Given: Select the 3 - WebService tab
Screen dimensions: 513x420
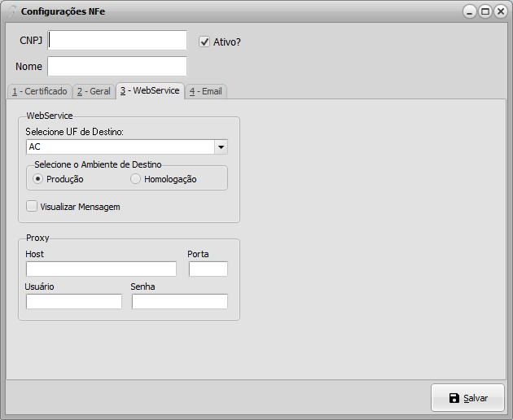Looking at the screenshot, I should (x=150, y=90).
